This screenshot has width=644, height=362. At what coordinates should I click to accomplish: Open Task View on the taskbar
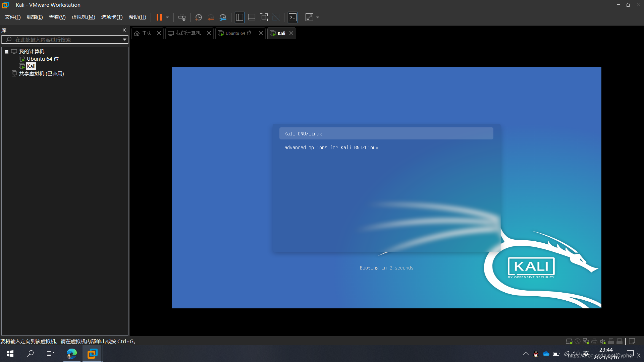[50, 354]
